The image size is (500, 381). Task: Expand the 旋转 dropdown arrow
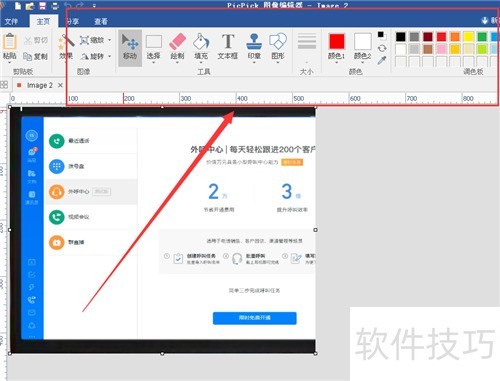pos(110,56)
